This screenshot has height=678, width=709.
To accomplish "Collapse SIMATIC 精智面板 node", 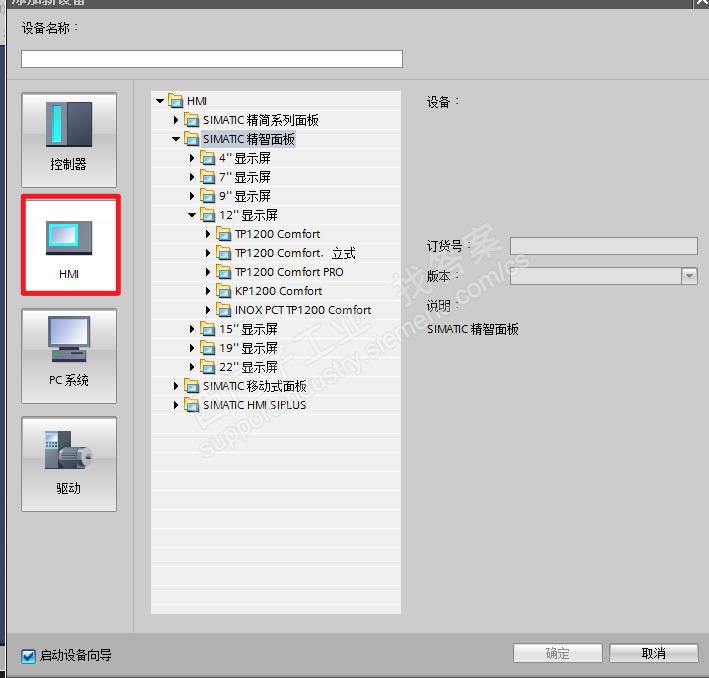I will [x=176, y=139].
